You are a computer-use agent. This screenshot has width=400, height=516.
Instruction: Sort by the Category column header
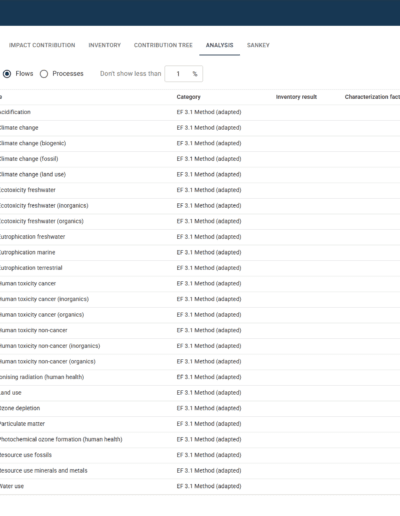189,97
